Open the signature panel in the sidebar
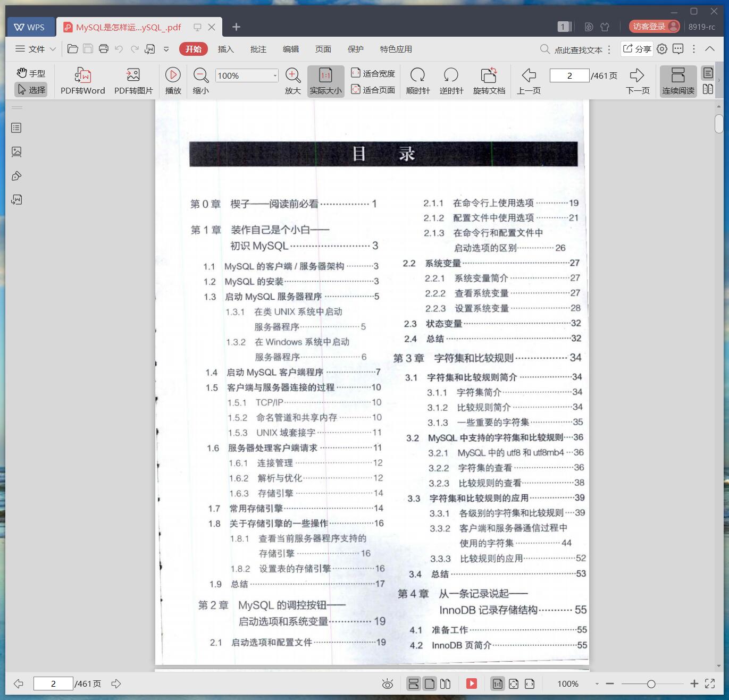 point(16,200)
